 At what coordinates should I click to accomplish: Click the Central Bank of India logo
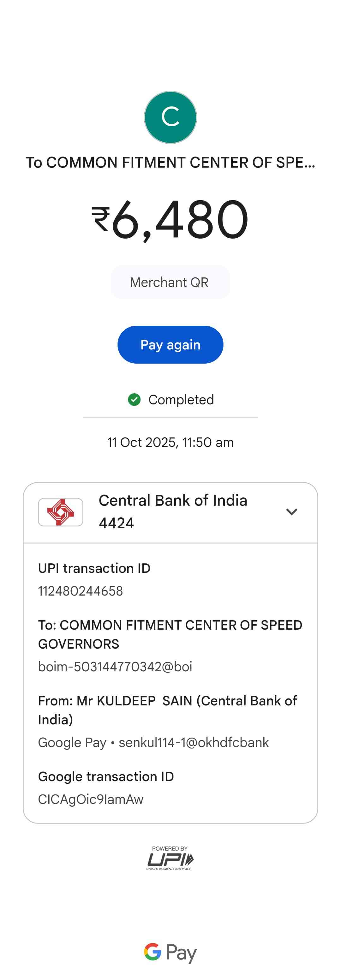(61, 512)
